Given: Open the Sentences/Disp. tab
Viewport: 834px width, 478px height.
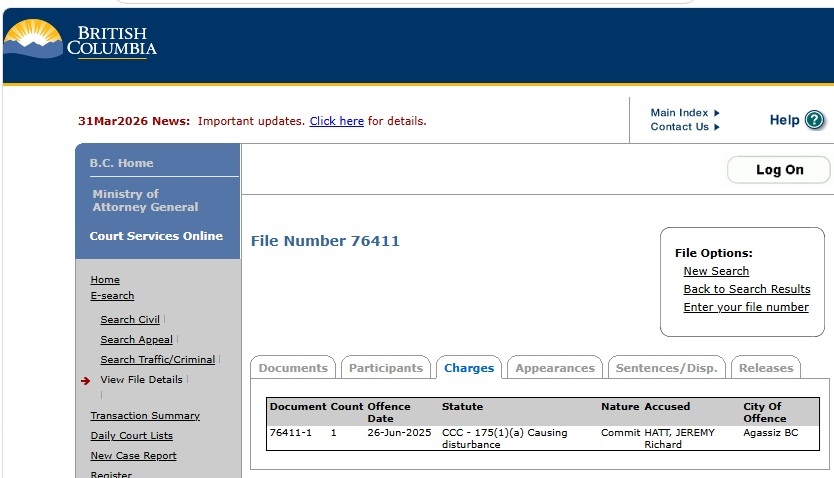Looking at the screenshot, I should pyautogui.click(x=666, y=367).
